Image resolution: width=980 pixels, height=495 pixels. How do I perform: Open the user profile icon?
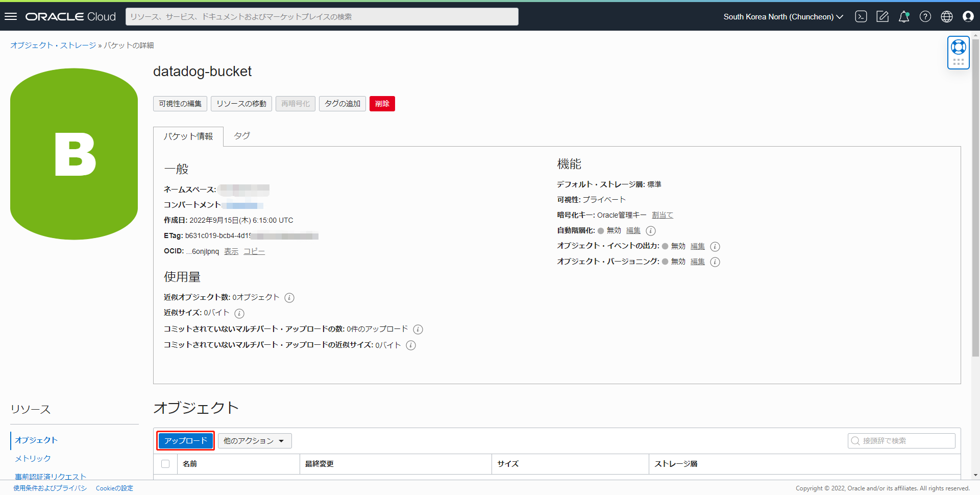click(968, 16)
